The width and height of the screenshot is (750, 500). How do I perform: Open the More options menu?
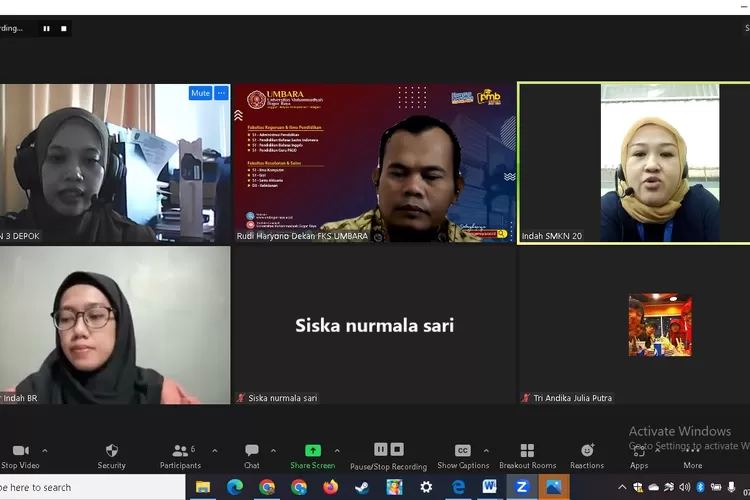pos(693,456)
